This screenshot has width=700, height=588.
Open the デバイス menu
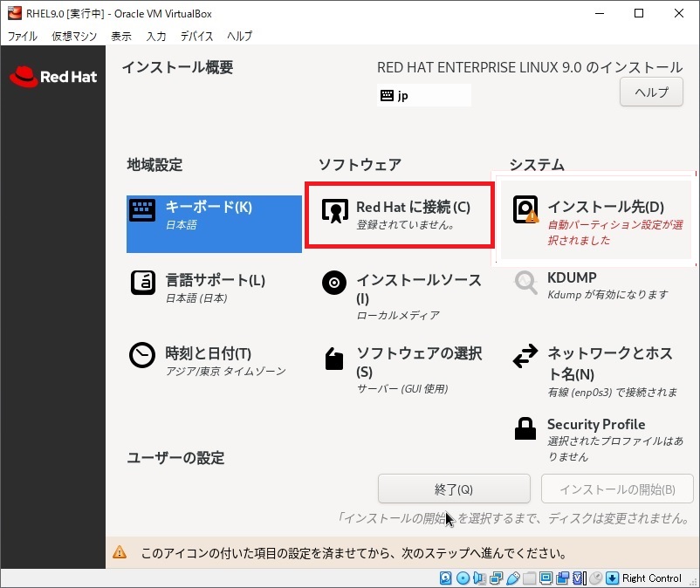(x=196, y=36)
